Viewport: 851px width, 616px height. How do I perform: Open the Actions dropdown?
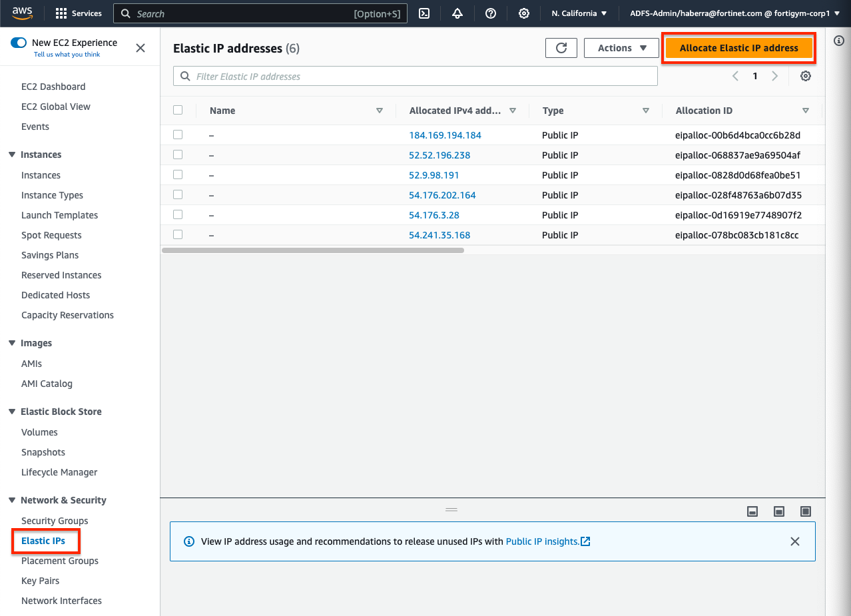pyautogui.click(x=621, y=48)
